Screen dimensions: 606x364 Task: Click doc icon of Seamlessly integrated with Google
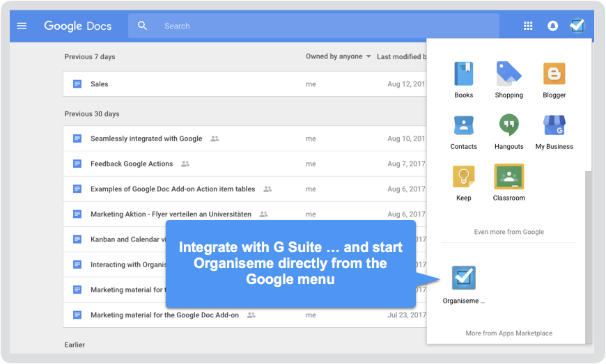(x=77, y=139)
